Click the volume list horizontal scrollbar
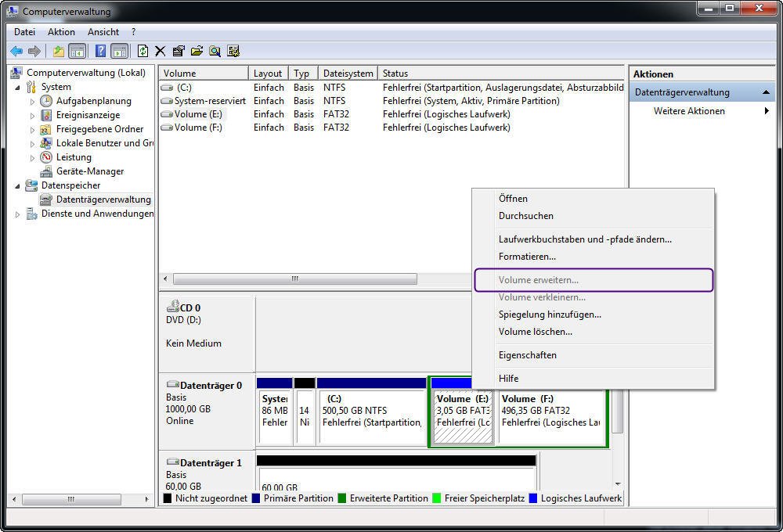 click(x=295, y=279)
